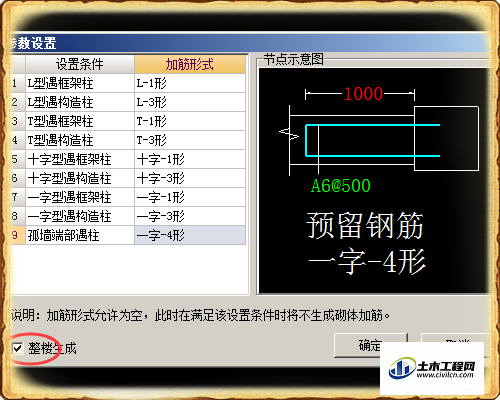Select the L型遇框架柱 condition cell
500x400 pixels.
[x=80, y=83]
